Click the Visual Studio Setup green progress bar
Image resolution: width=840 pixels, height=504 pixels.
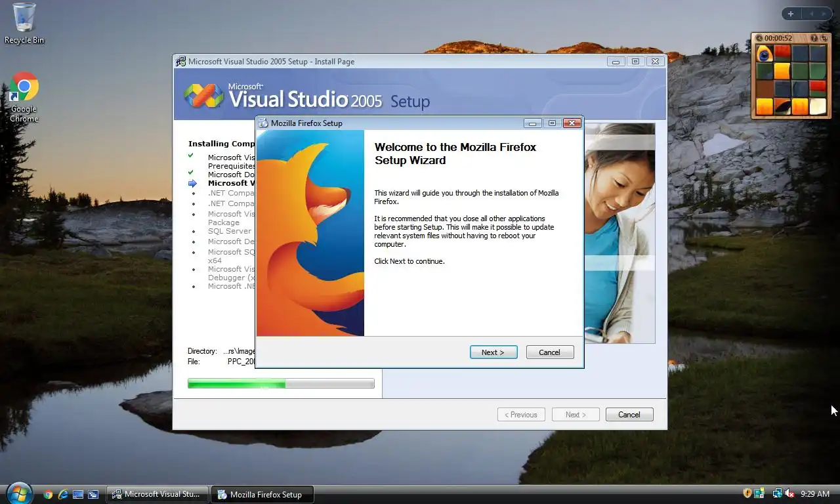[x=281, y=383]
